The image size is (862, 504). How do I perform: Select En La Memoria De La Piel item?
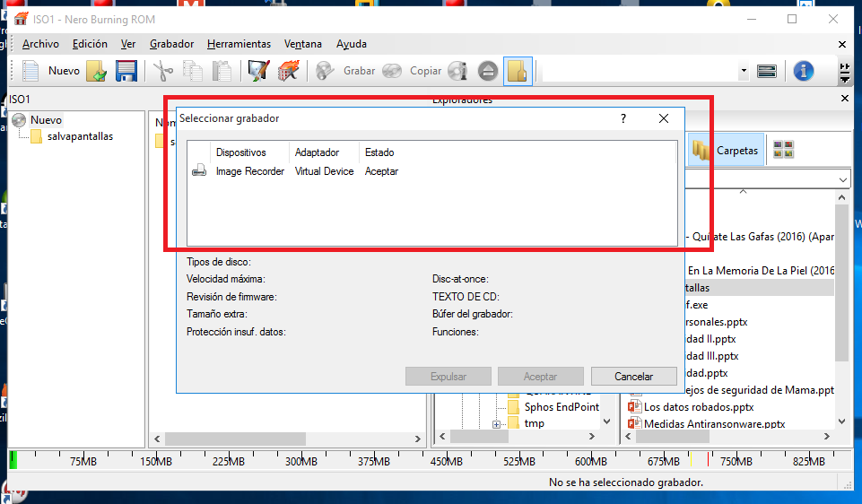coord(761,271)
